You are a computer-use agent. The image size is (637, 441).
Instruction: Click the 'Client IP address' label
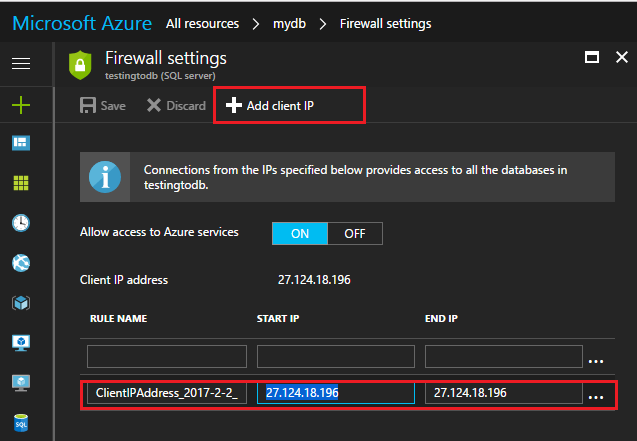(x=124, y=280)
